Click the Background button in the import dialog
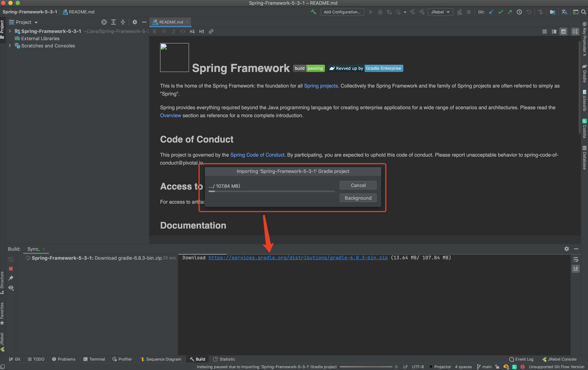 pos(358,198)
